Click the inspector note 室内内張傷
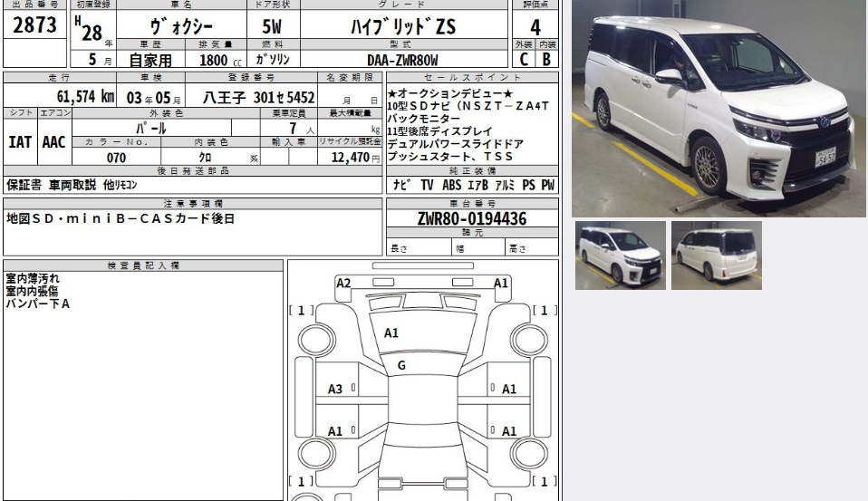 (32, 291)
